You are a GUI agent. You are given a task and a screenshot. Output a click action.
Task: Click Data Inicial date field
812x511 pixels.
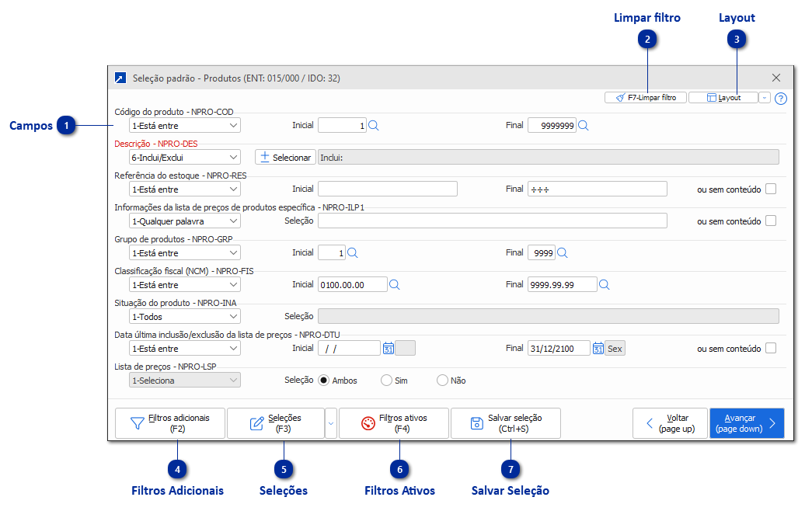coord(350,349)
